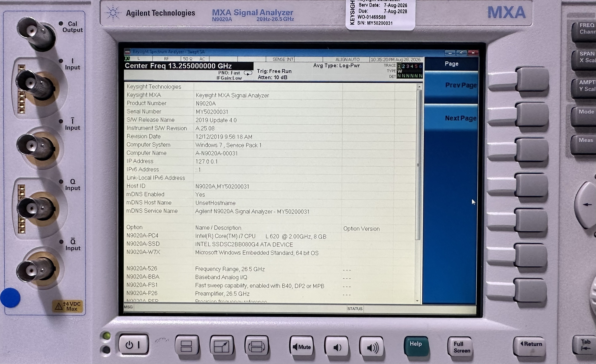Screen dimensions: 596x364
Task: Select trace number 1 indicator
Action: (x=399, y=66)
